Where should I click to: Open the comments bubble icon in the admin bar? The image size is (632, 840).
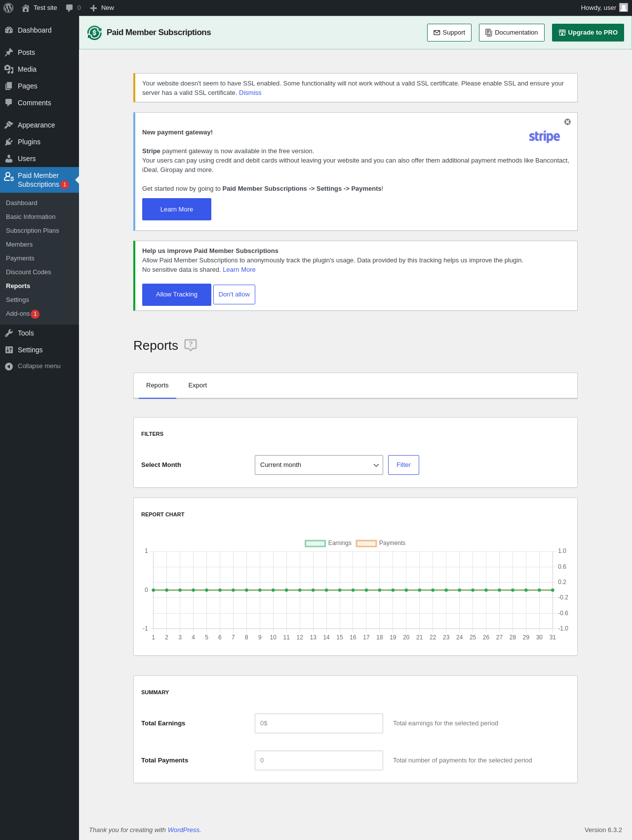click(70, 8)
